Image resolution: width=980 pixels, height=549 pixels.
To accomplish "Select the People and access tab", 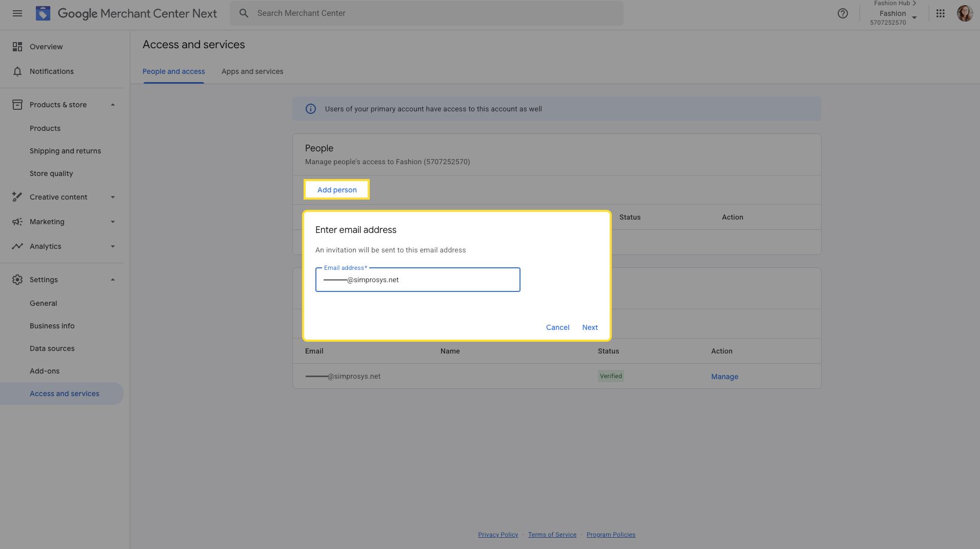I will tap(173, 71).
